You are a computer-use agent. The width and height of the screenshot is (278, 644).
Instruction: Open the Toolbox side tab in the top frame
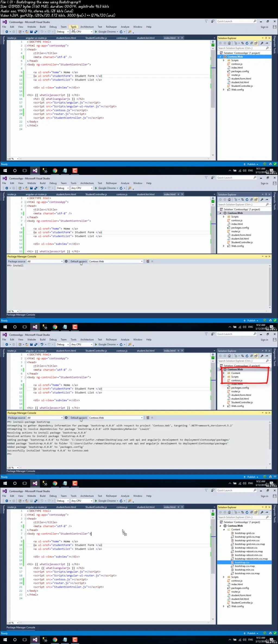point(4,40)
